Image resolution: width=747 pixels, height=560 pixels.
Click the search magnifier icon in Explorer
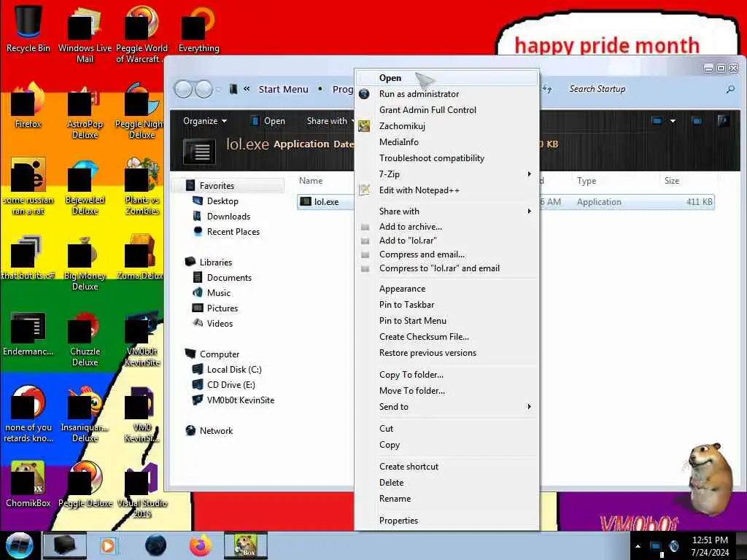pos(730,89)
